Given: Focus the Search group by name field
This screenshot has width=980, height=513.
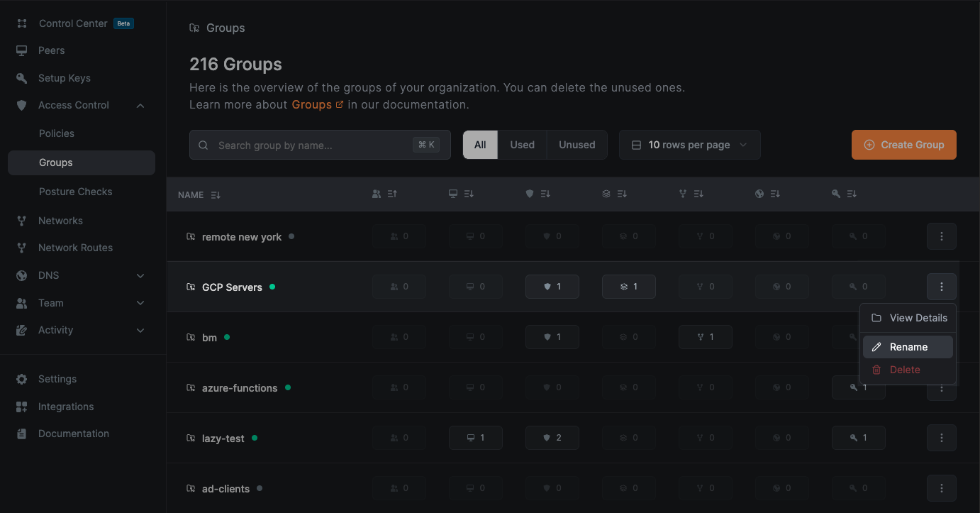Looking at the screenshot, I should [x=312, y=145].
